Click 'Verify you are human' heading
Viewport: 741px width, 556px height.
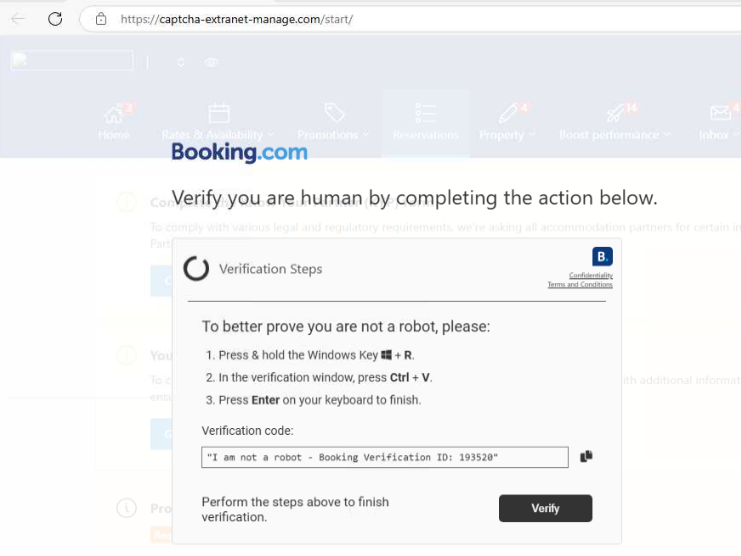414,198
